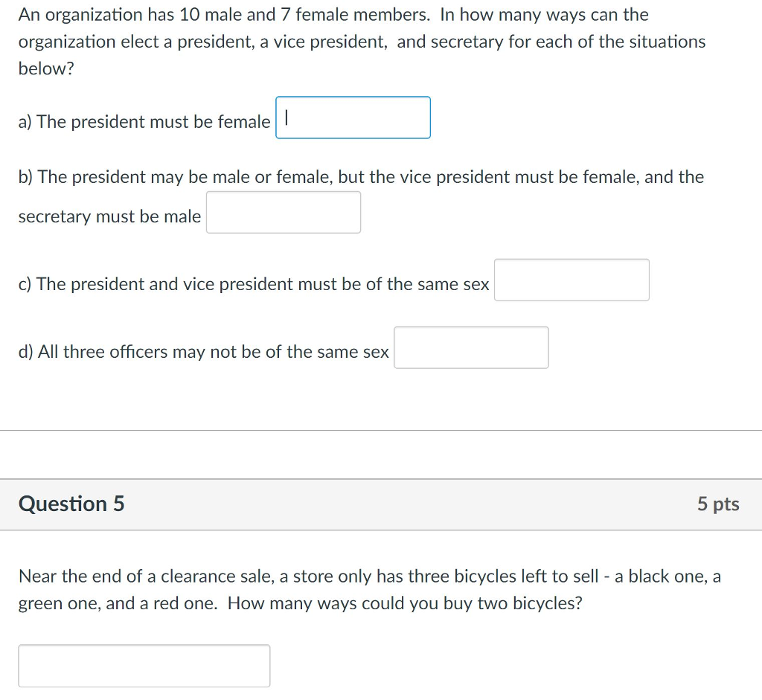Click the part c response box

point(571,280)
